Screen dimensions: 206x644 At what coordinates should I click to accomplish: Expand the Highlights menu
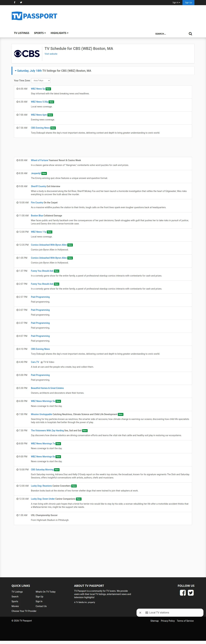60,33
